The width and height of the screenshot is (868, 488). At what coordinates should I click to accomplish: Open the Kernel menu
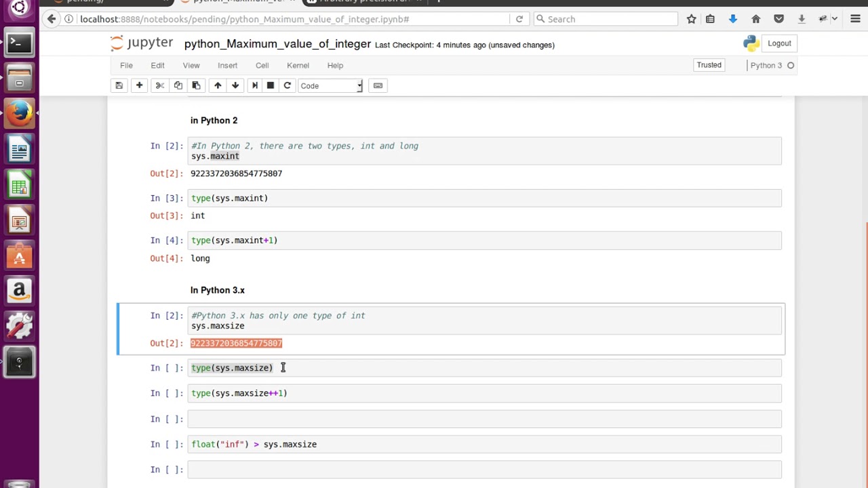pyautogui.click(x=298, y=65)
